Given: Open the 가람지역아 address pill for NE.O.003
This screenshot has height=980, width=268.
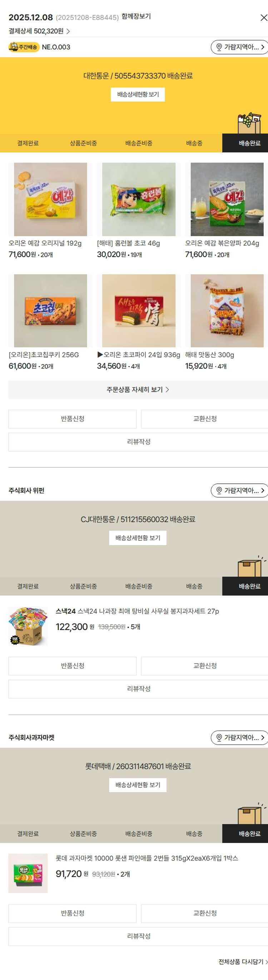Looking at the screenshot, I should 239,47.
